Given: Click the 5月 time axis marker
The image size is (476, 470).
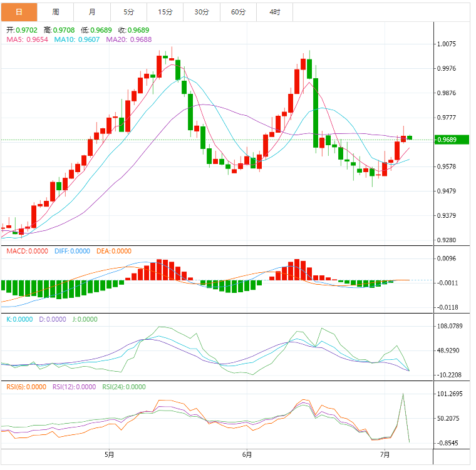Looking at the screenshot, I should click(x=110, y=454).
